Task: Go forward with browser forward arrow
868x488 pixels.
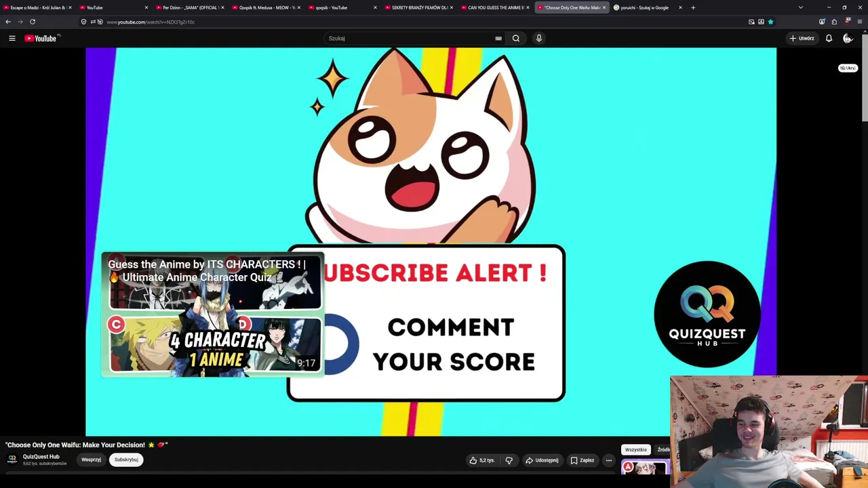Action: click(x=20, y=22)
